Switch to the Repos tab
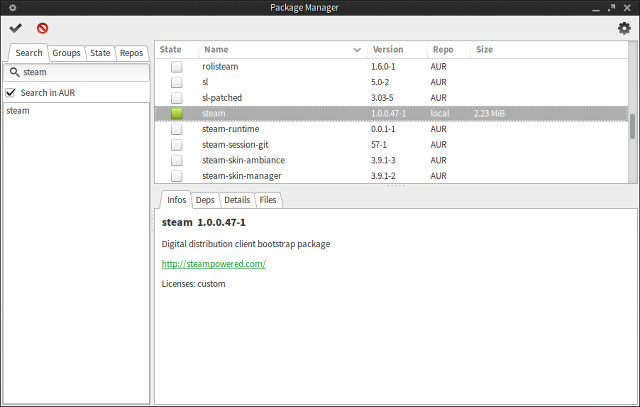This screenshot has width=640, height=407. coord(131,53)
